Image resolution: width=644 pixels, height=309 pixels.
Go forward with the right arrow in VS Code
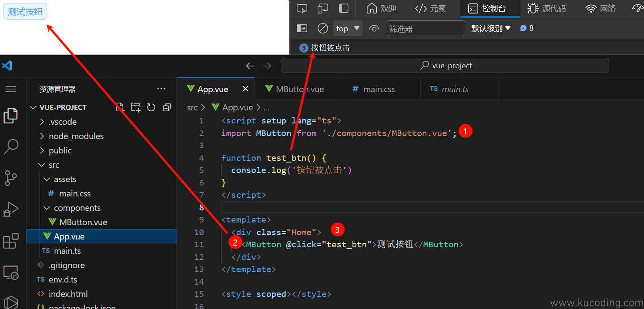pyautogui.click(x=267, y=66)
